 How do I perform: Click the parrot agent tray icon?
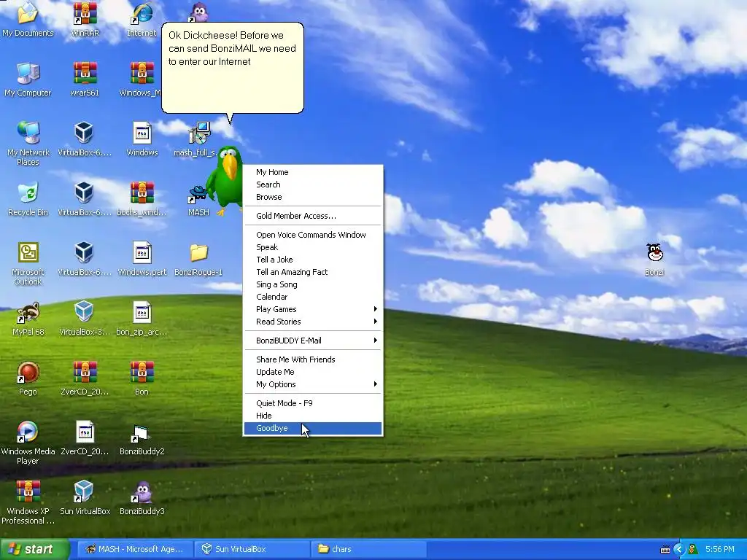(693, 550)
